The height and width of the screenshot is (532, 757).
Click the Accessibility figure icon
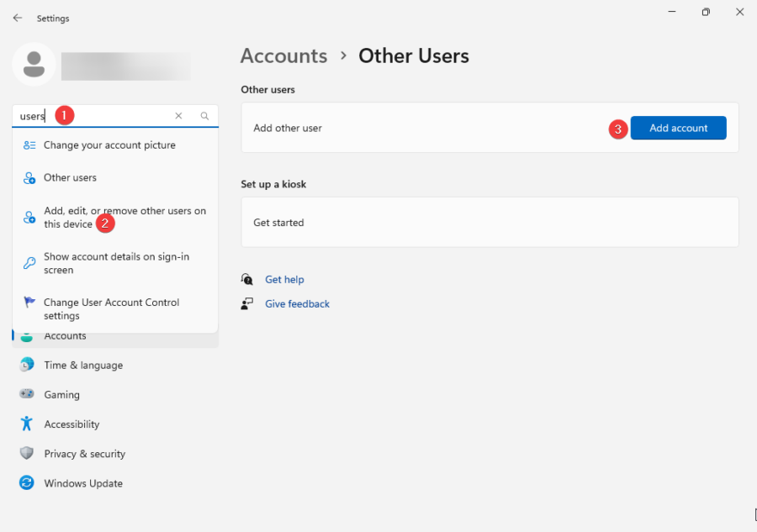27,424
